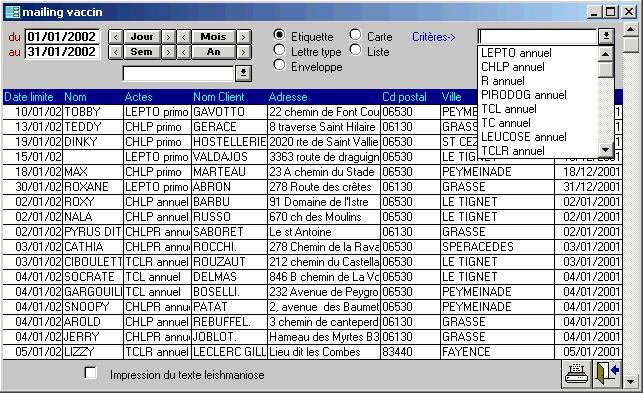The height and width of the screenshot is (393, 643).
Task: Click address 91 Domaine de l'Istre
Action: click(x=324, y=202)
